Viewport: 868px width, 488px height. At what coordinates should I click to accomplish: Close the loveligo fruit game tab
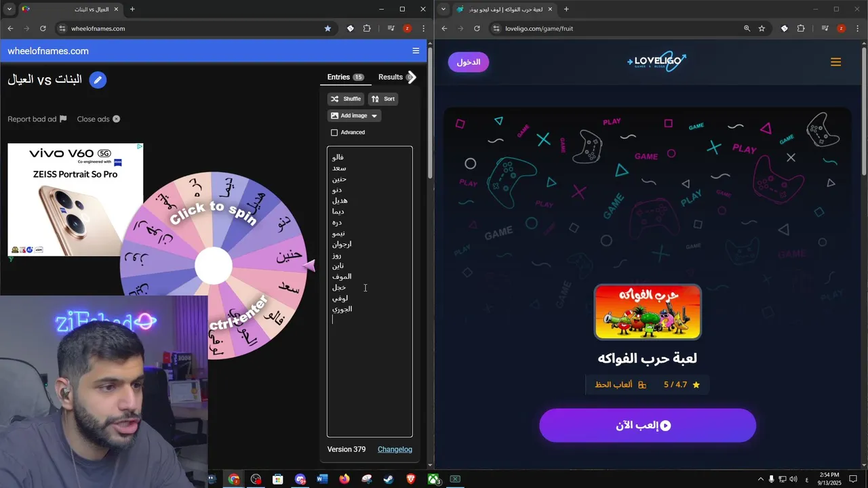pos(549,9)
